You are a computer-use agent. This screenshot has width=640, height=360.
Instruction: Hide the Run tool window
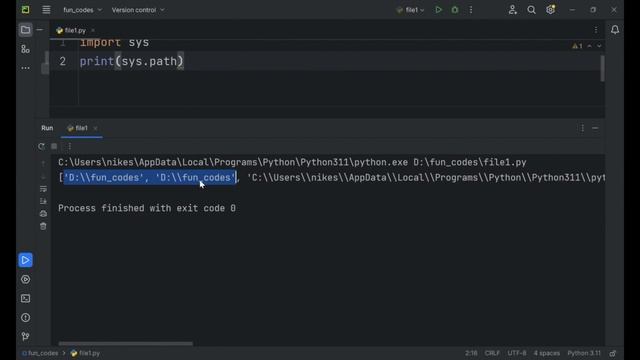tap(595, 128)
